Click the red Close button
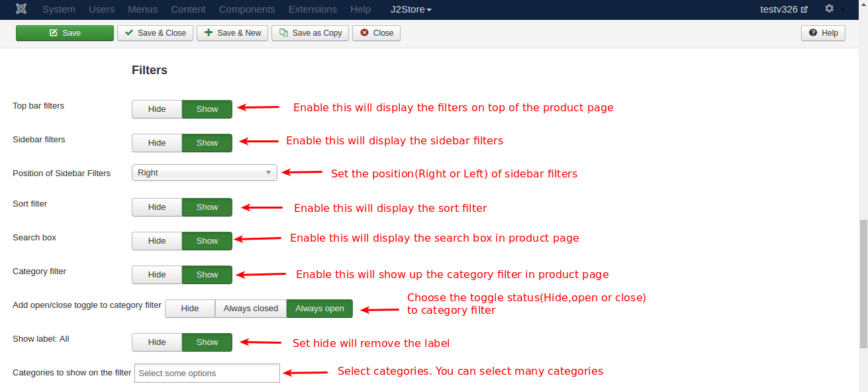 377,33
